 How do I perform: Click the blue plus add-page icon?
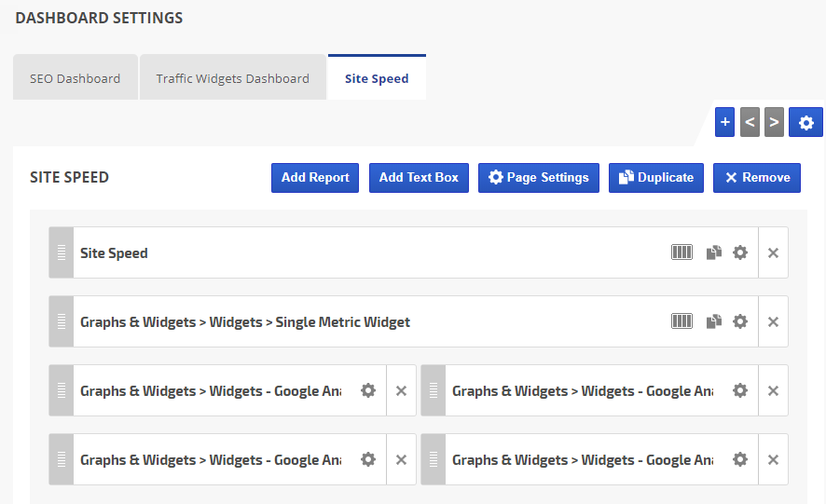725,122
